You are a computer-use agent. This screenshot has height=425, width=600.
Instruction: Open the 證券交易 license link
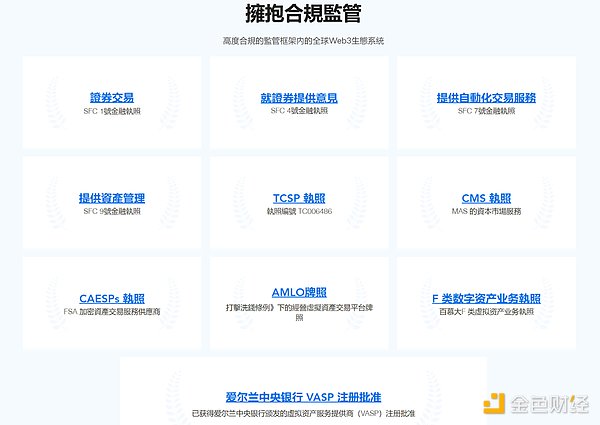[112, 98]
